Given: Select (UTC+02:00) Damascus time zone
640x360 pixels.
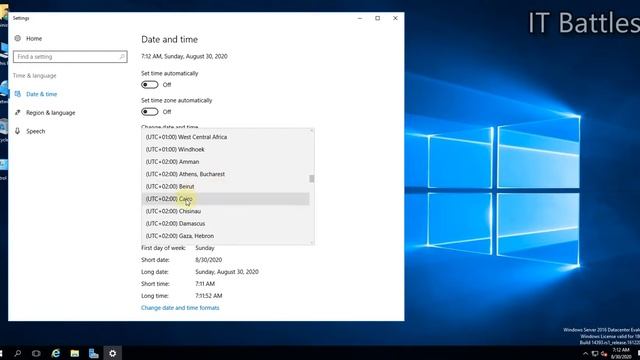Looking at the screenshot, I should [x=225, y=224].
